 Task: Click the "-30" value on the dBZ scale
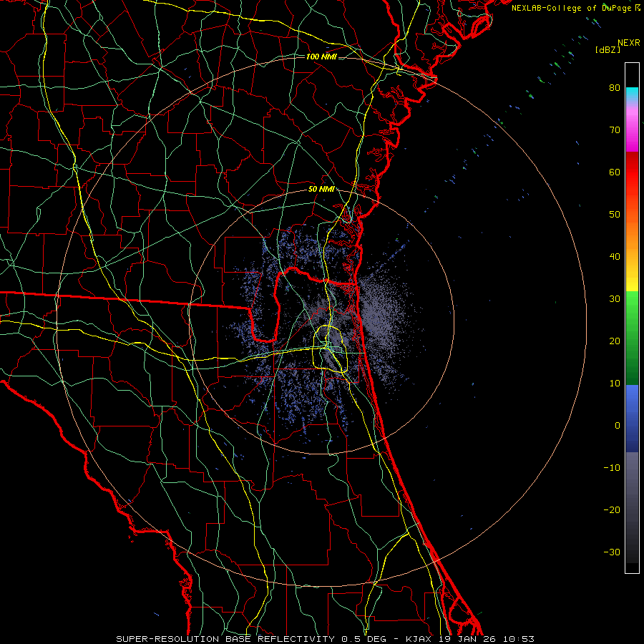pyautogui.click(x=612, y=552)
